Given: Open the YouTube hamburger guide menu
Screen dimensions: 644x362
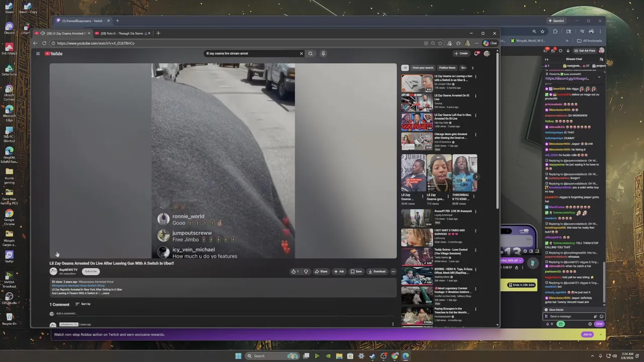Looking at the screenshot, I should [38, 53].
